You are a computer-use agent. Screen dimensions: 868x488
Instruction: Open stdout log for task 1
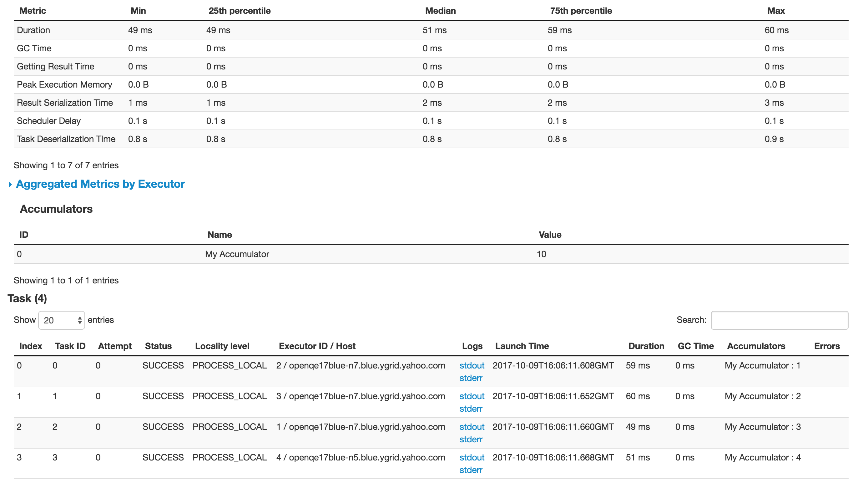pos(472,396)
